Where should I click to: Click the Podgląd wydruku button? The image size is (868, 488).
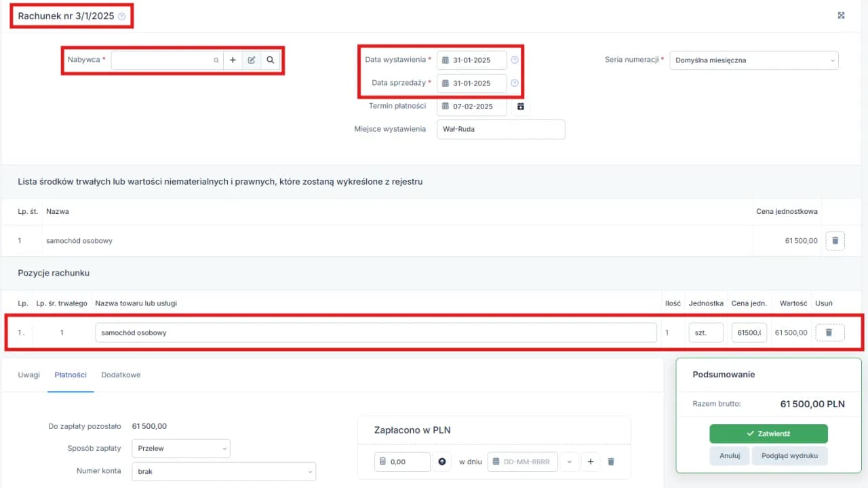click(789, 456)
